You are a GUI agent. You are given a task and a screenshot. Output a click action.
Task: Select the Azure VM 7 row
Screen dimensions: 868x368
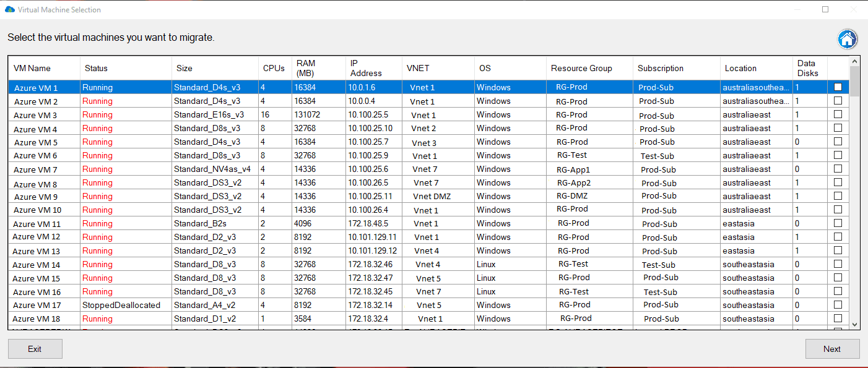[35, 169]
